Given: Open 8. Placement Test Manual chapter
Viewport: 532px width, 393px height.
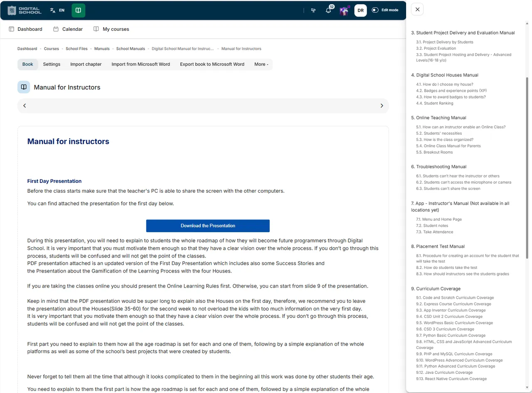Looking at the screenshot, I should click(x=438, y=246).
